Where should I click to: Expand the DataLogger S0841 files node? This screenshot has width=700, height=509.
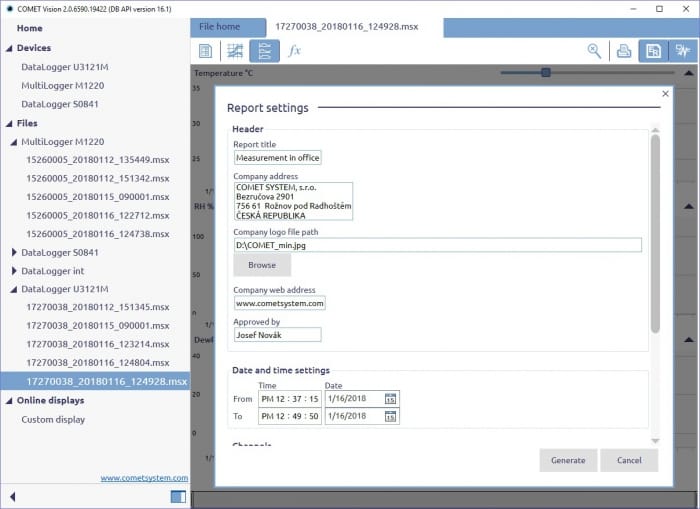point(14,253)
